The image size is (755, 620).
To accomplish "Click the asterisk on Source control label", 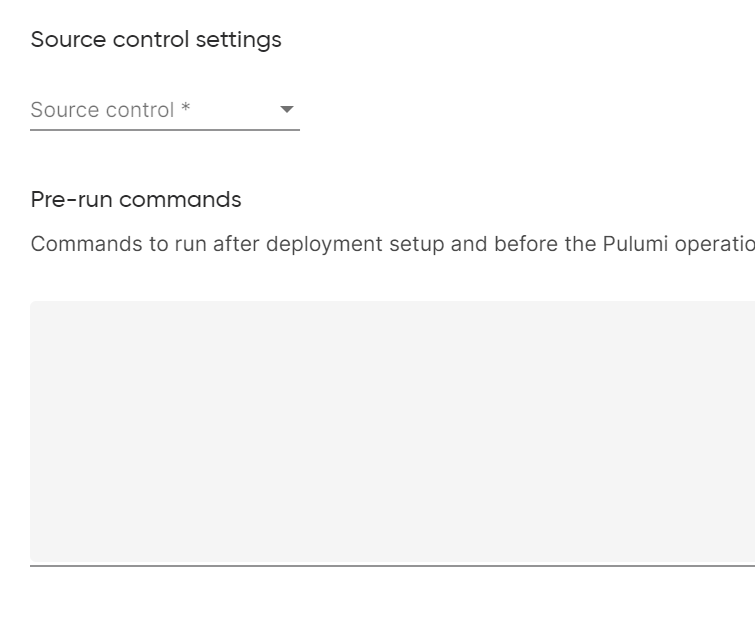I will [x=186, y=108].
